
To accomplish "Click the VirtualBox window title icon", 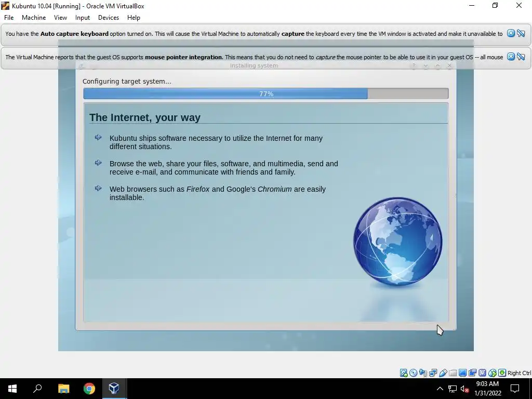I will click(5, 6).
